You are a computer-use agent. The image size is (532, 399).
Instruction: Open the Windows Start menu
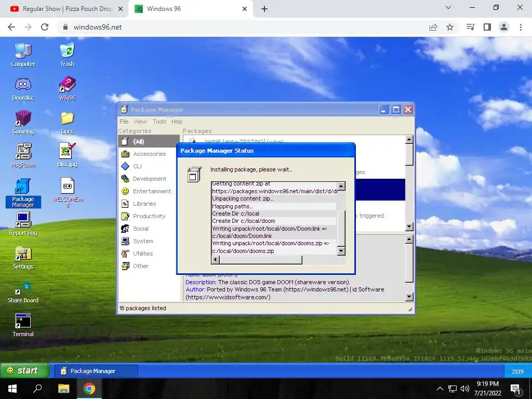(x=12, y=389)
